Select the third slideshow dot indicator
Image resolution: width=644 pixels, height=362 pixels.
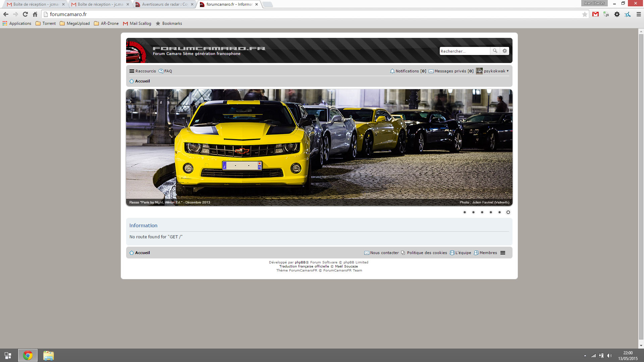click(x=482, y=212)
